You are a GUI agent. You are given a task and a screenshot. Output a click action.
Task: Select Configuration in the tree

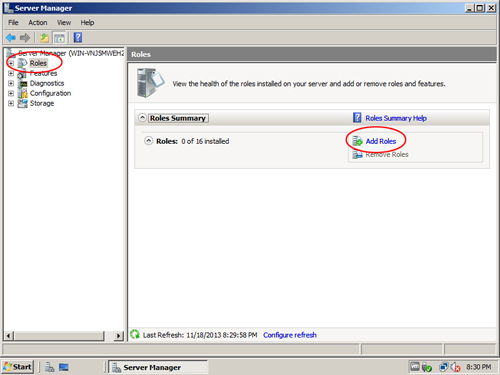coord(51,93)
